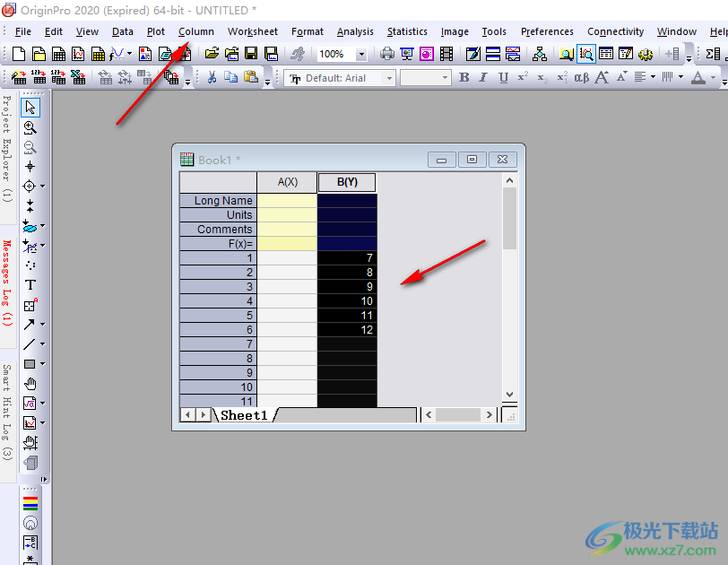
Task: Select the Data Reader tool
Action: tap(29, 187)
